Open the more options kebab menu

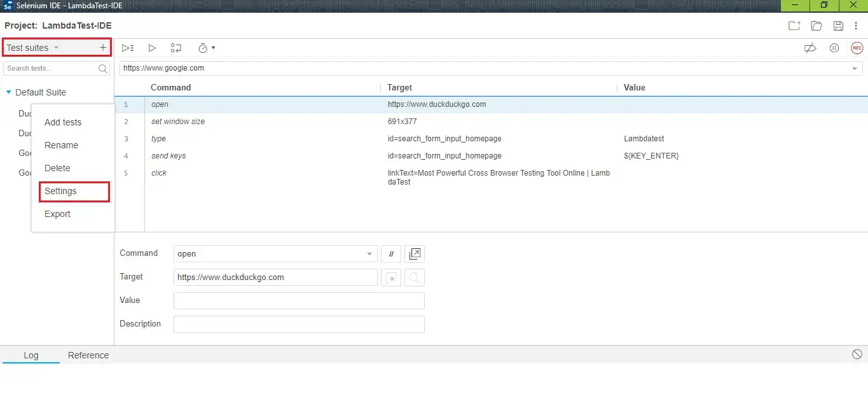coord(857,26)
